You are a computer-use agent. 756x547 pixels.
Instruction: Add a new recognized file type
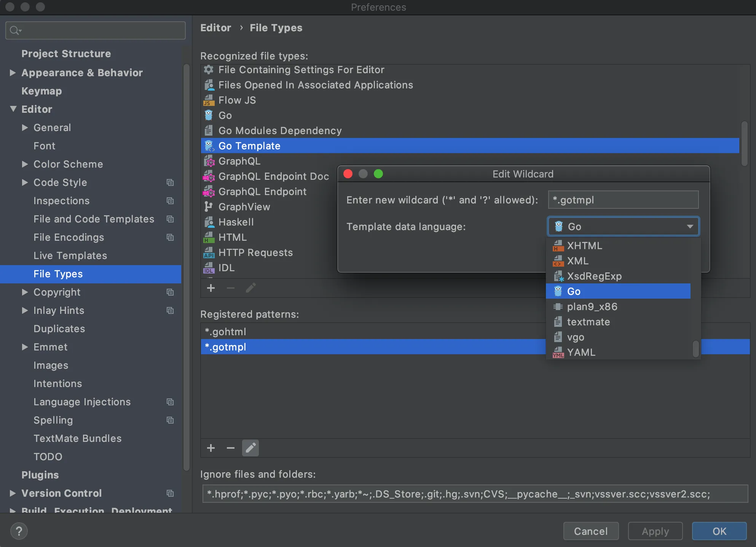click(x=211, y=288)
